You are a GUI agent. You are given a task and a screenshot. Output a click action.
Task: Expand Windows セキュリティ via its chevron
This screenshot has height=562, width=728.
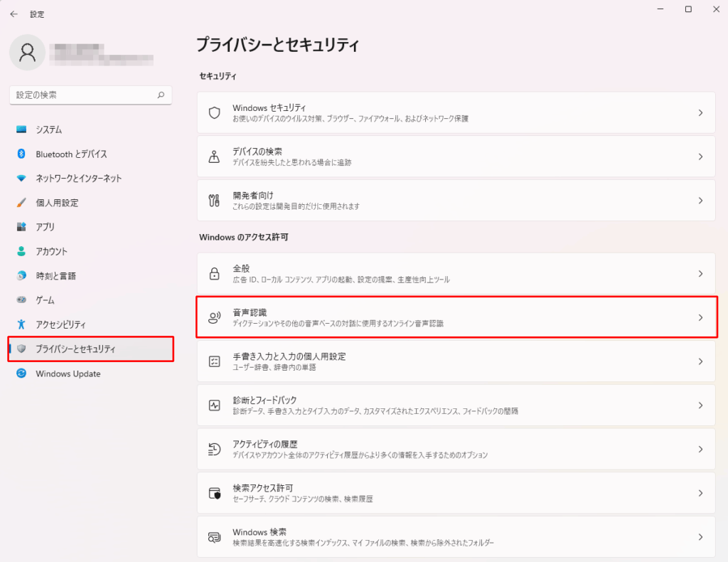click(x=700, y=113)
